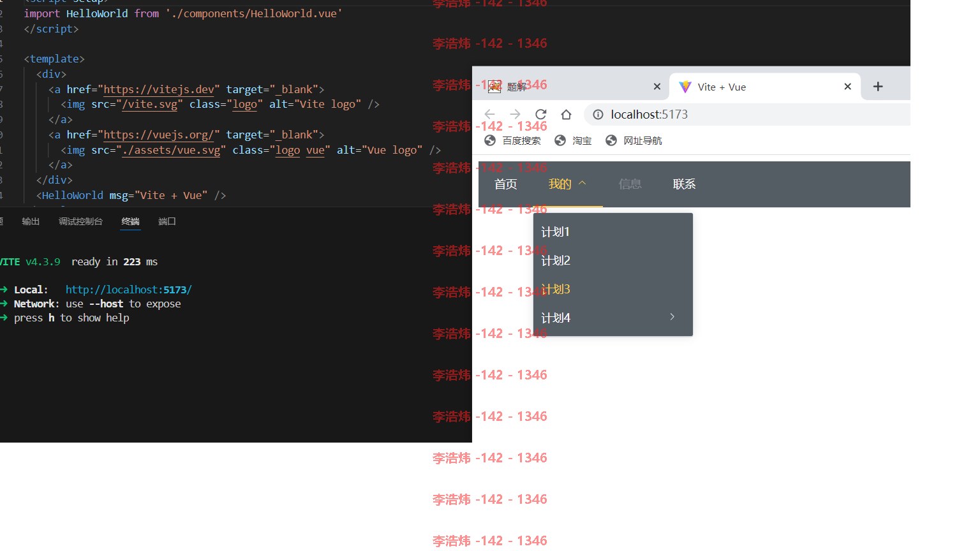The height and width of the screenshot is (551, 980).
Task: Click ./assets/vue.svg path in code editor
Action: [x=171, y=150]
